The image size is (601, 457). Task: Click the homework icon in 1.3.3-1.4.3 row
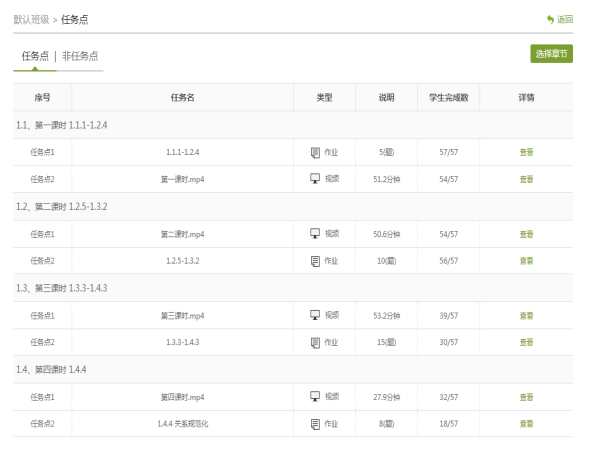click(x=315, y=342)
